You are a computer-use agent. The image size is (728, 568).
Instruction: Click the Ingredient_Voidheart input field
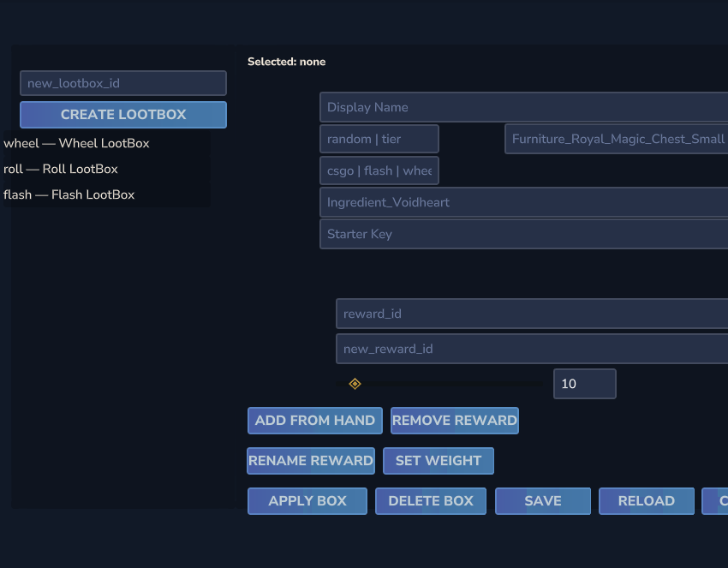pyautogui.click(x=523, y=202)
